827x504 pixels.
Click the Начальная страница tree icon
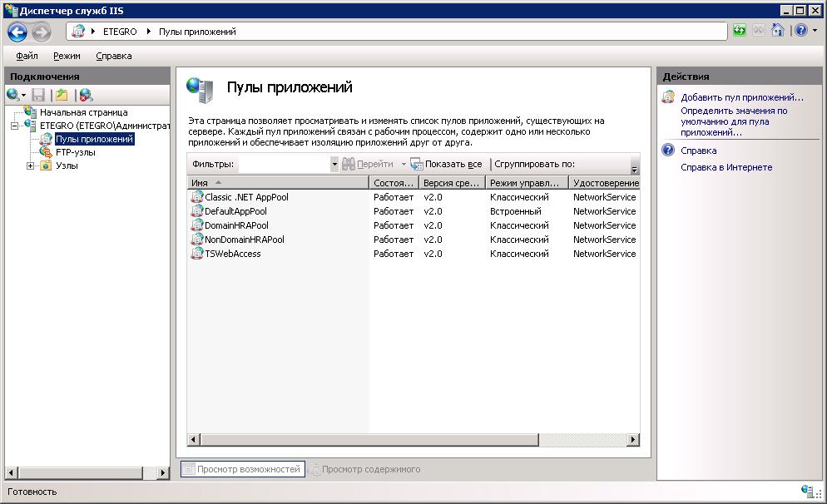(x=30, y=111)
